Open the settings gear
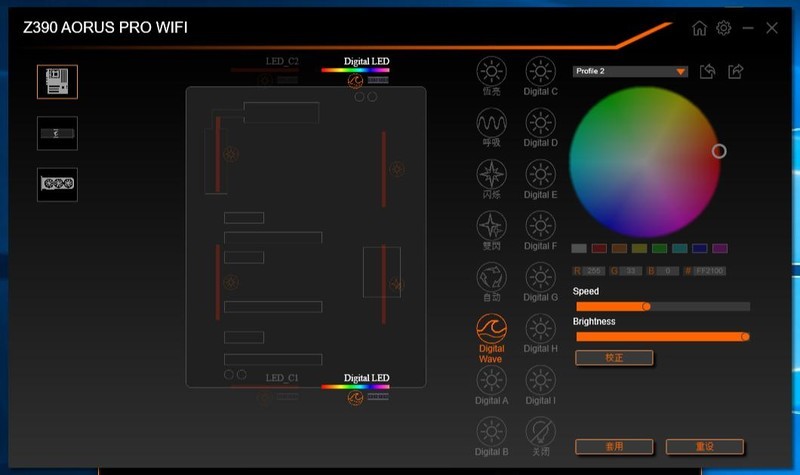Screen dimensions: 800x475 [723, 28]
